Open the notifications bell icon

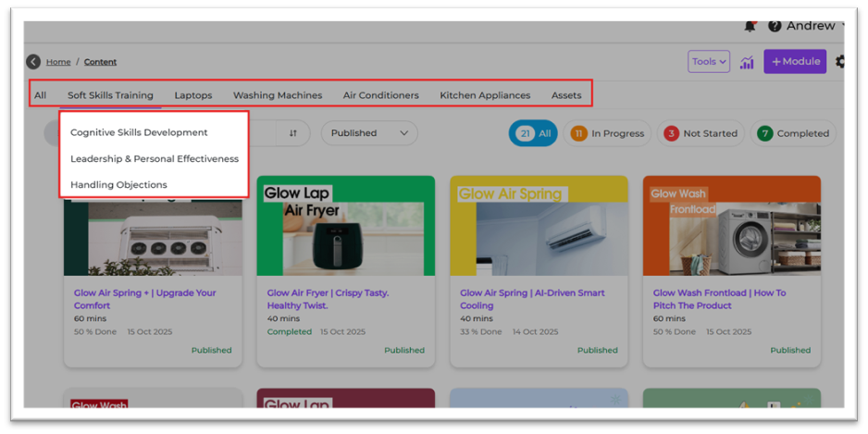(x=750, y=26)
